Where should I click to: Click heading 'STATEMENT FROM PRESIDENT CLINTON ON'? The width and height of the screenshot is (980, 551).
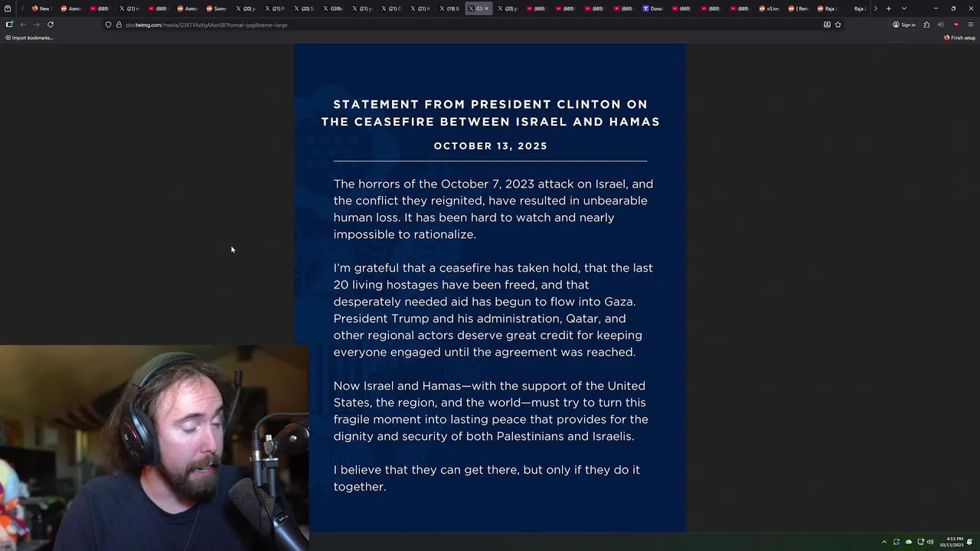point(490,104)
